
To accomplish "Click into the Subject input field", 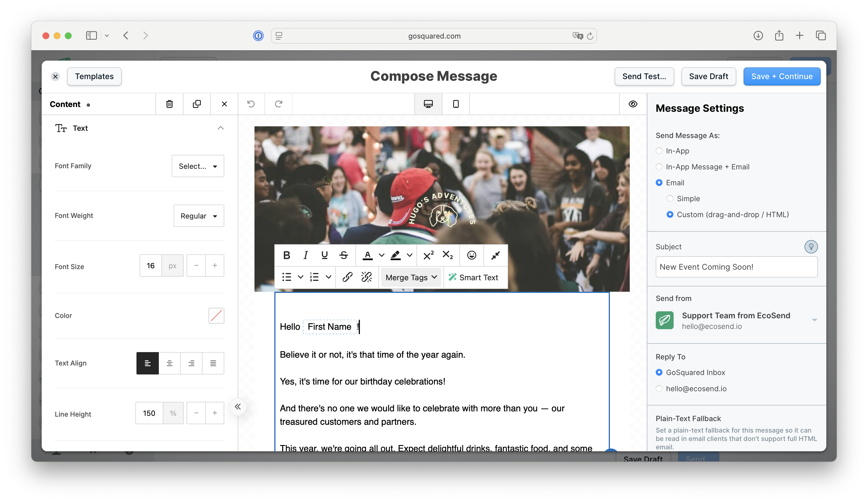I will click(736, 267).
